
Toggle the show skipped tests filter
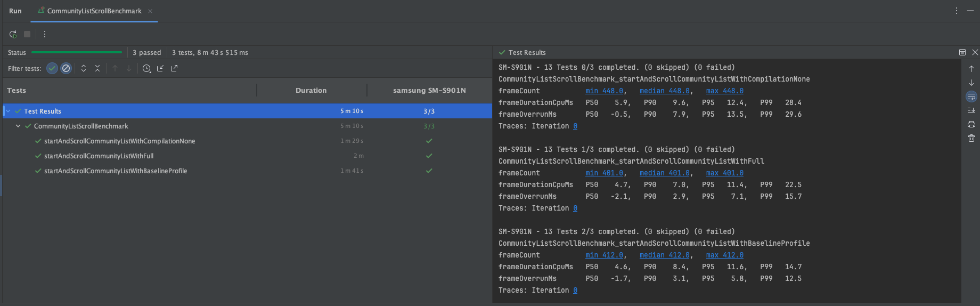(66, 68)
